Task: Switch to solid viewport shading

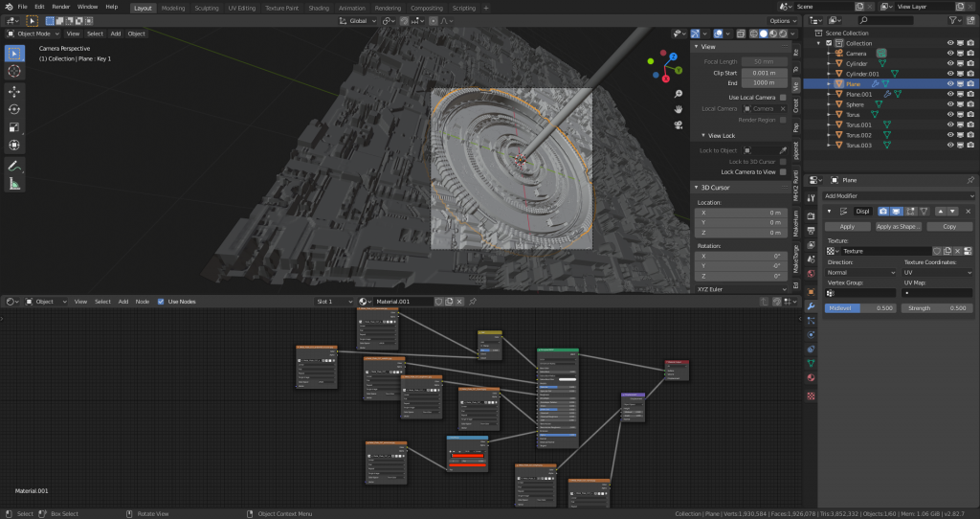Action: pos(763,34)
